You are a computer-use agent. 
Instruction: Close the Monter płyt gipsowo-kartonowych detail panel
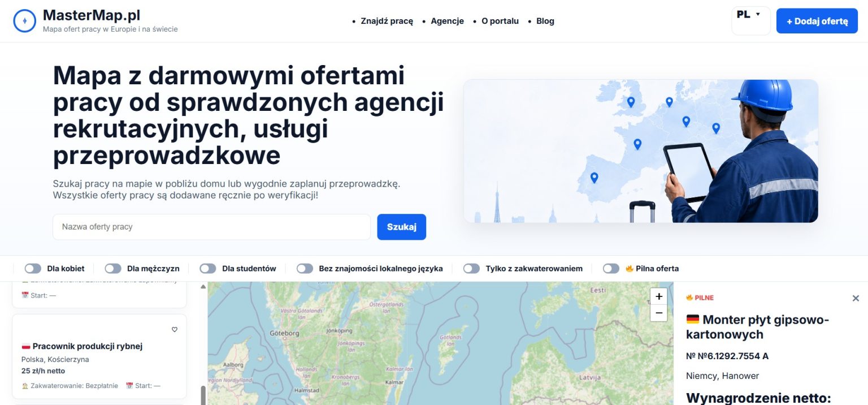coord(856,298)
